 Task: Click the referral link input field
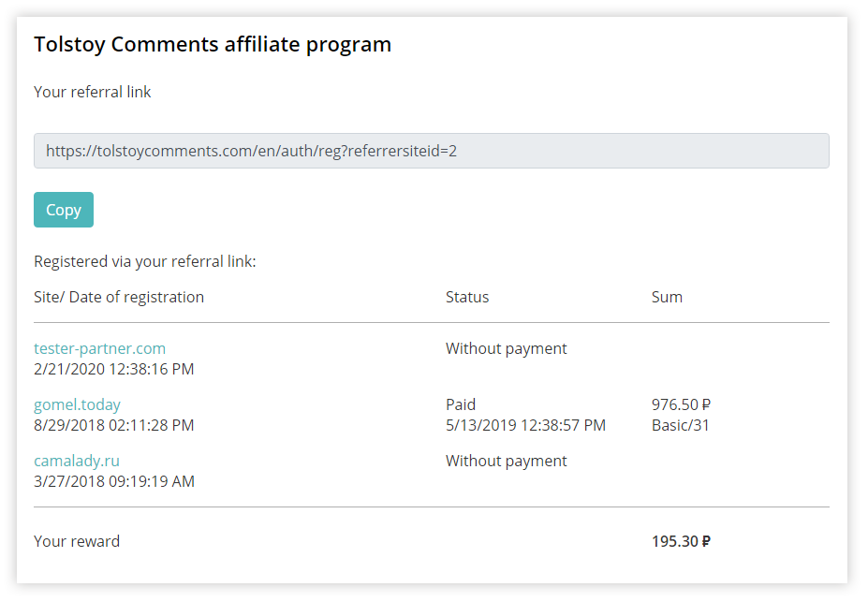pyautogui.click(x=432, y=151)
